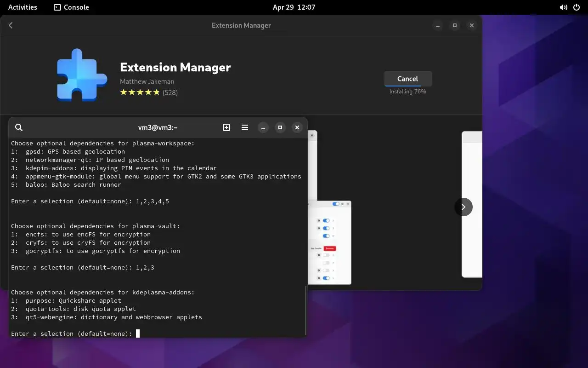Image resolution: width=588 pixels, height=368 pixels.
Task: Open the terminal hamburger menu
Action: coord(245,127)
